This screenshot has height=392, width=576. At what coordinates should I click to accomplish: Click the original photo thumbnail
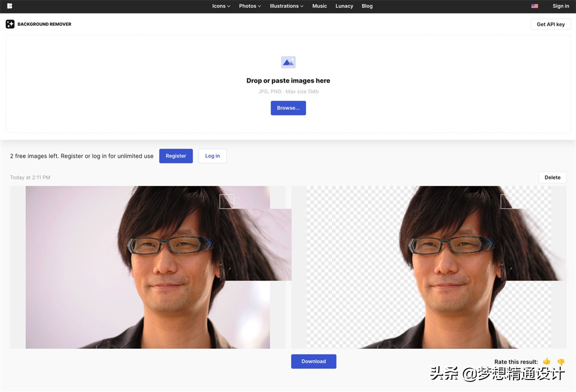[x=148, y=267]
